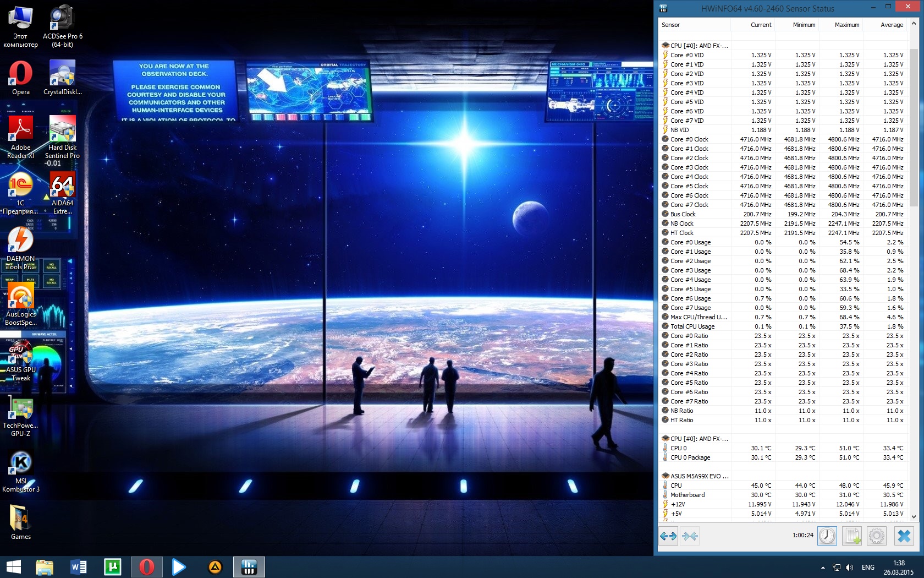Open the TechPowerUp GPU-Z desktop shortcut

pyautogui.click(x=21, y=416)
